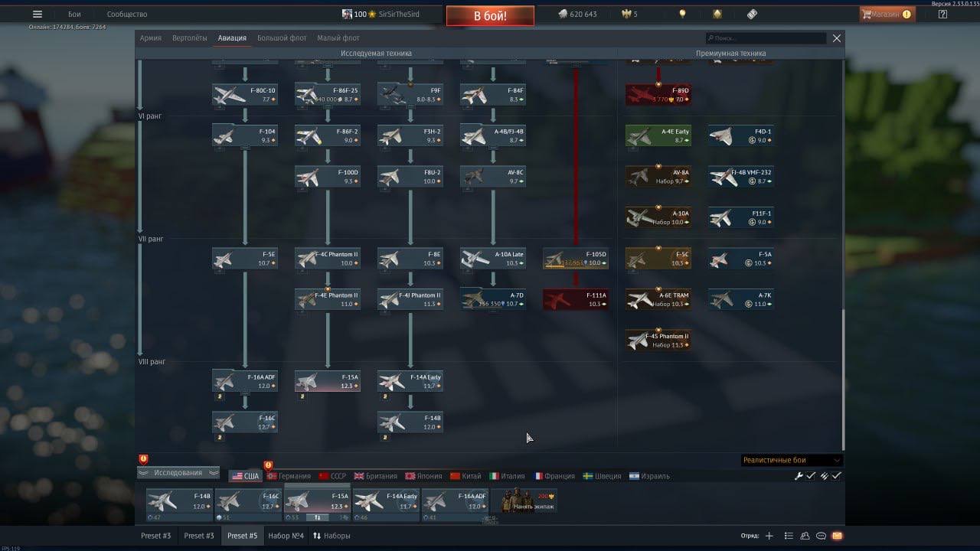Click the squad invite plus icon

769,536
